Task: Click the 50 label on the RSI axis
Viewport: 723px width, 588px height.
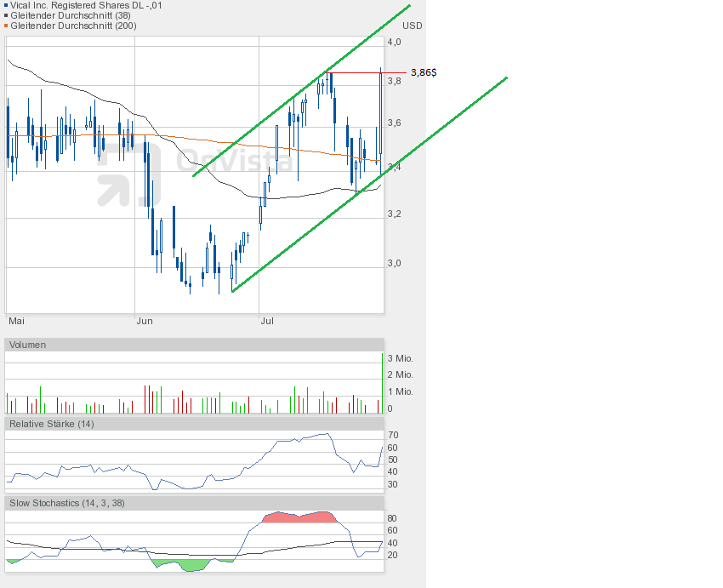Action: (393, 460)
